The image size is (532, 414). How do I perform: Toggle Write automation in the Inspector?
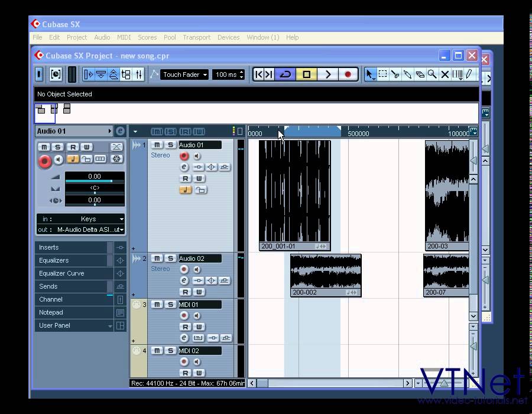point(86,147)
